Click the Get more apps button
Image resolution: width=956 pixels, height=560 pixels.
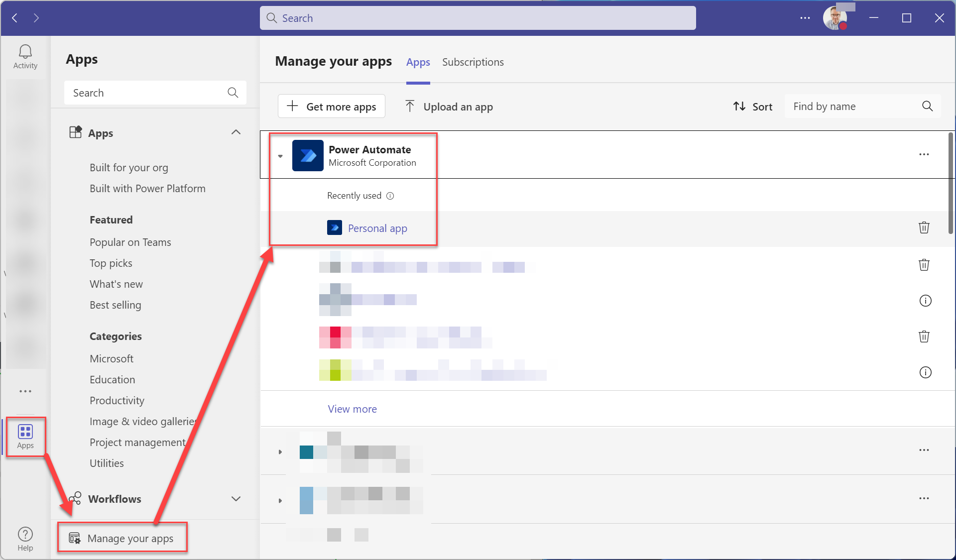tap(331, 106)
